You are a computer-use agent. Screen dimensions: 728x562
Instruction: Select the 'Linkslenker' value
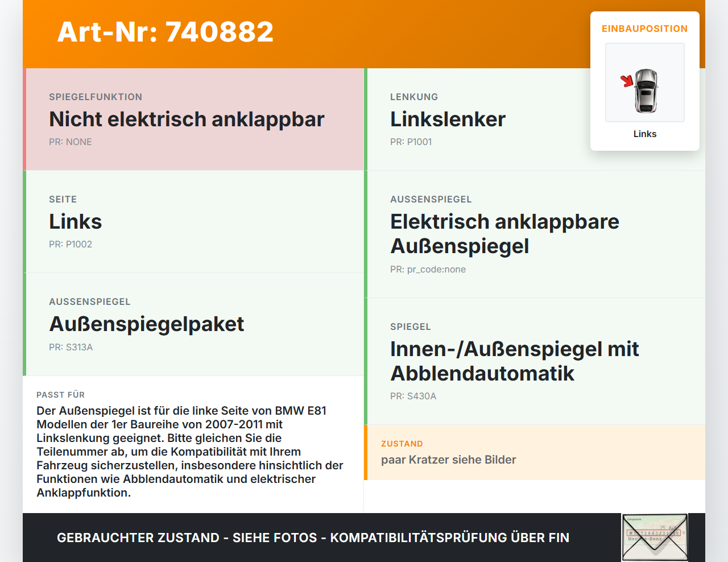coord(448,119)
